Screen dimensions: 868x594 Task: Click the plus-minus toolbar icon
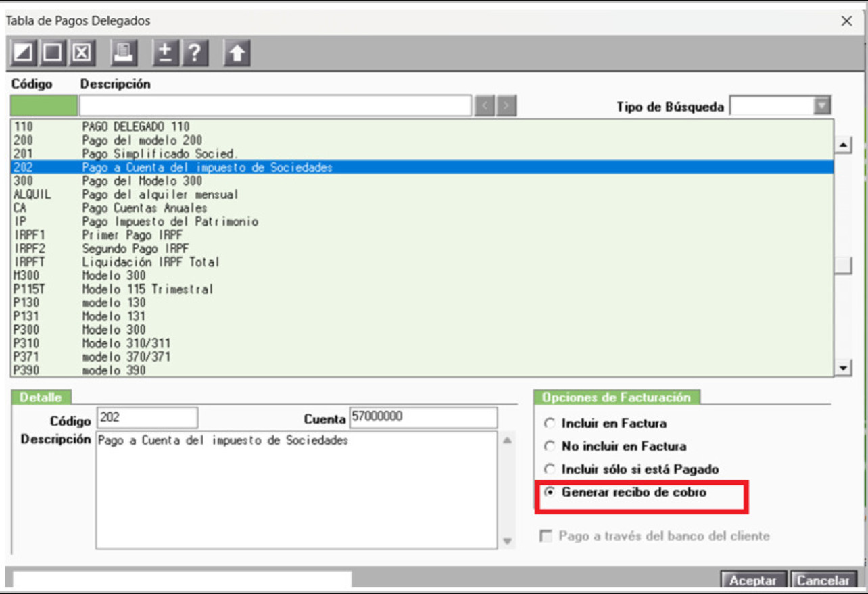tap(164, 52)
